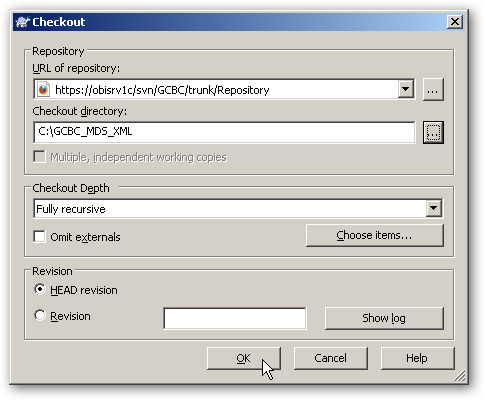The width and height of the screenshot is (484, 400).
Task: Browse for checkout directory with ellipsis button
Action: [x=433, y=133]
